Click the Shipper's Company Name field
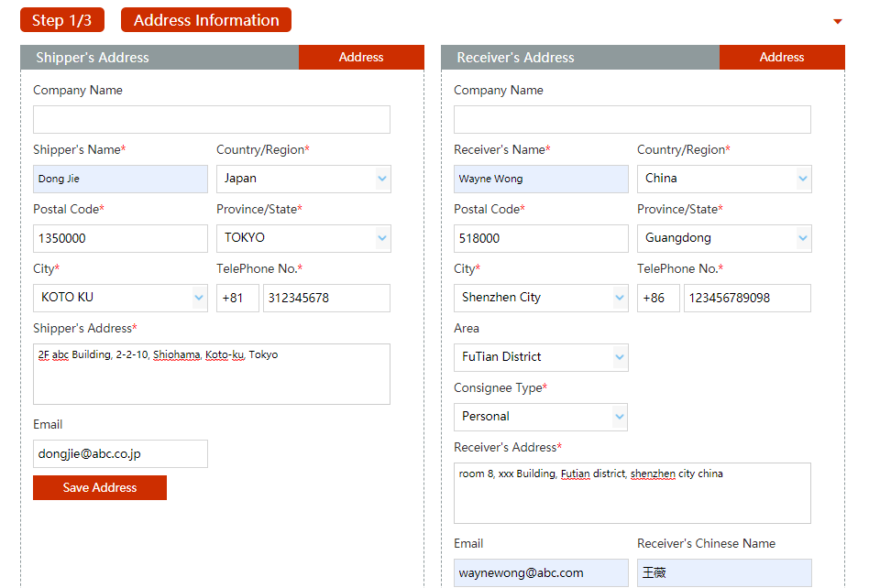Image resolution: width=869 pixels, height=588 pixels. [x=211, y=119]
